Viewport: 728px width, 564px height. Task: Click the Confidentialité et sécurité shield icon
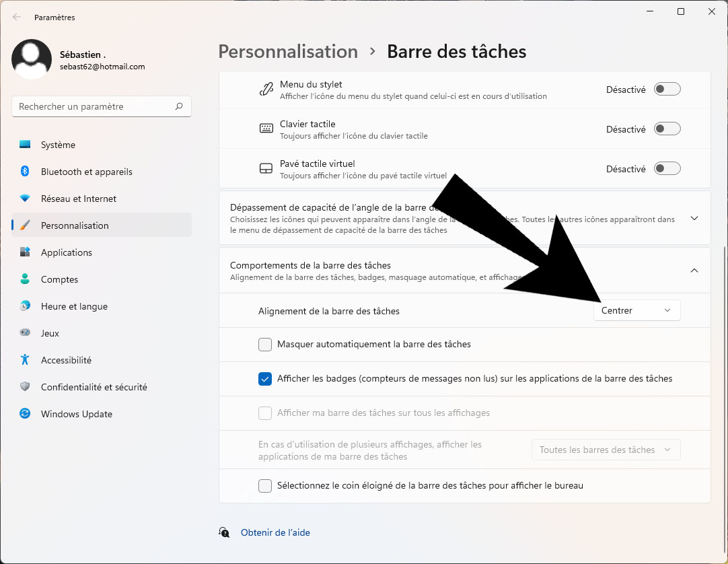click(25, 386)
